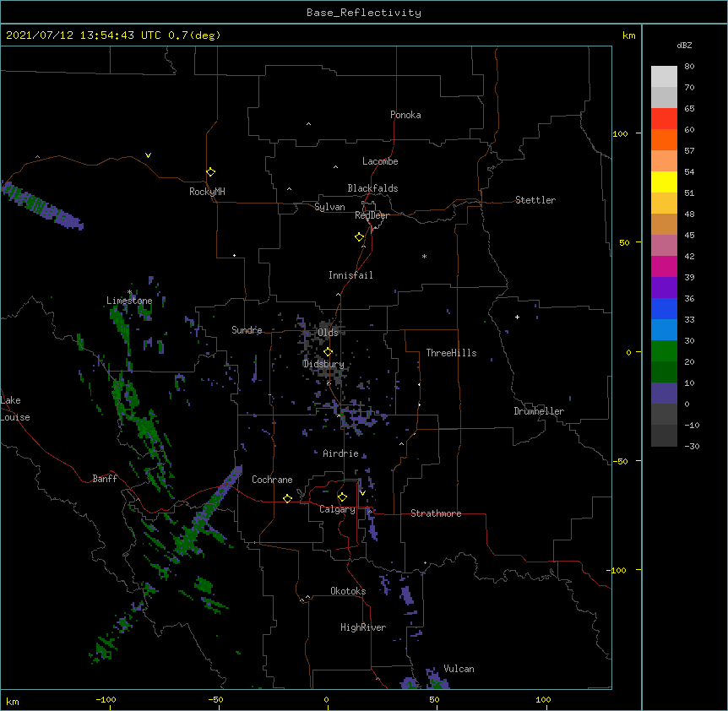
Task: Click the yellow V marker east of Calgary
Action: (362, 493)
